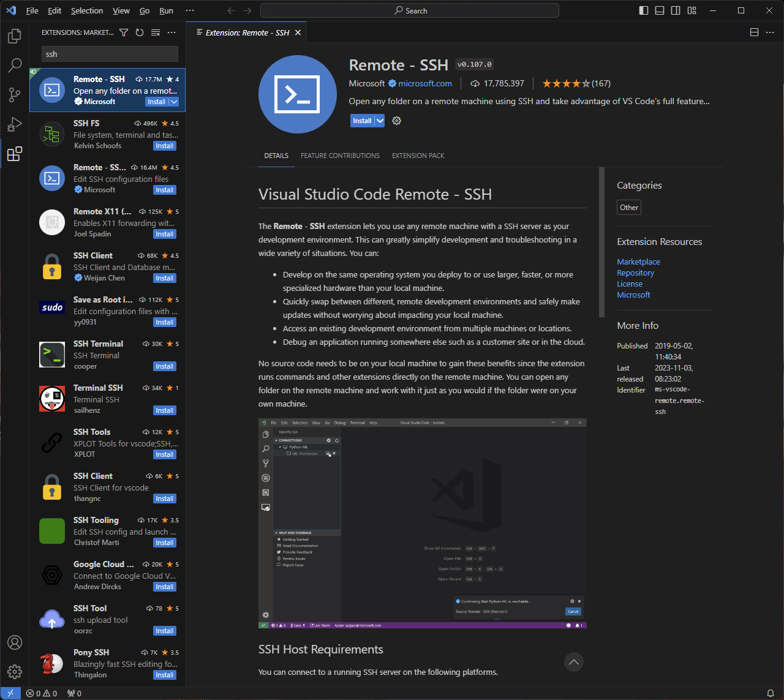
Task: Open the Explorer view in activity bar
Action: coord(15,36)
